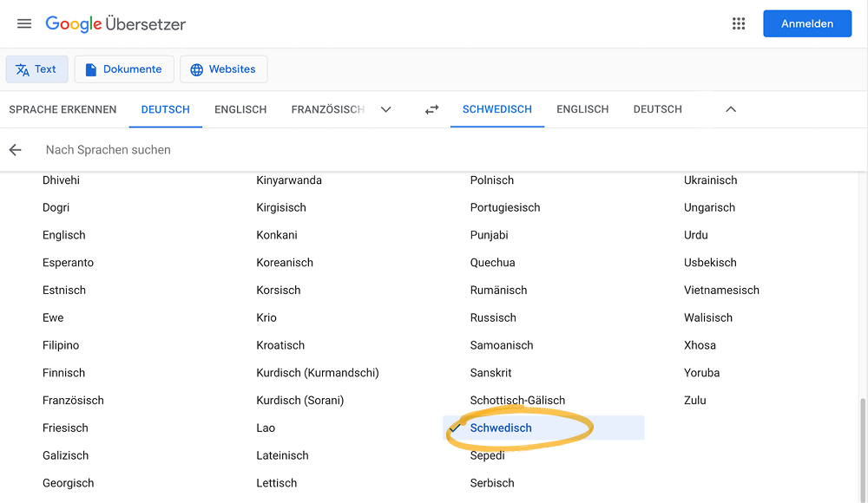Image resolution: width=868 pixels, height=503 pixels.
Task: Focus the Nach Sprachen suchen field
Action: click(x=443, y=150)
